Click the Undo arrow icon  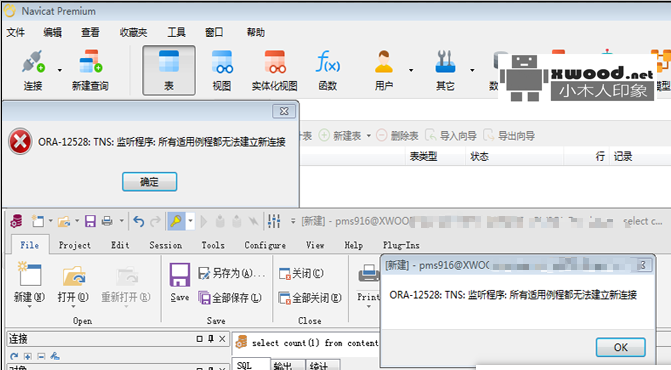pos(138,221)
